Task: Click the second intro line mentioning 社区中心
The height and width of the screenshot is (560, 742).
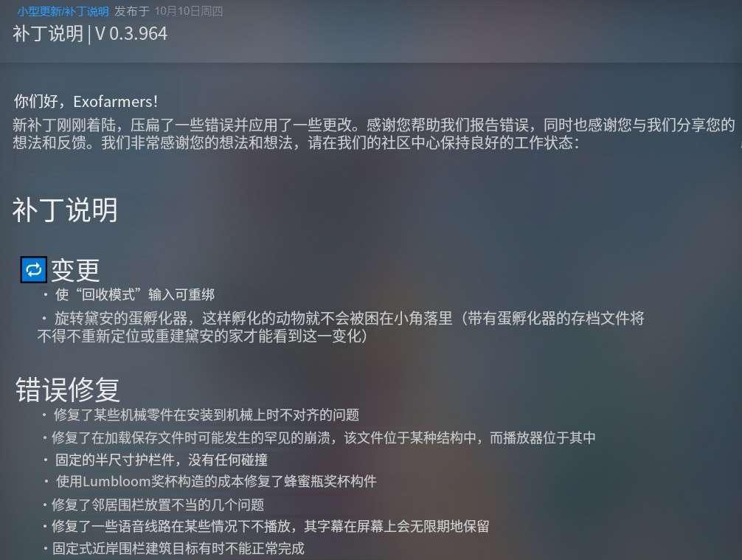Action: point(296,143)
